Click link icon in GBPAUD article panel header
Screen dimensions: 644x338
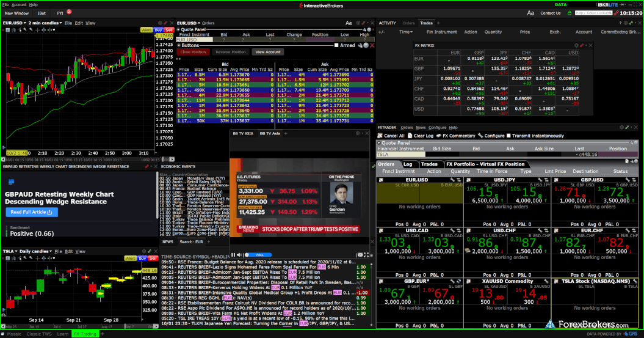click(x=147, y=166)
